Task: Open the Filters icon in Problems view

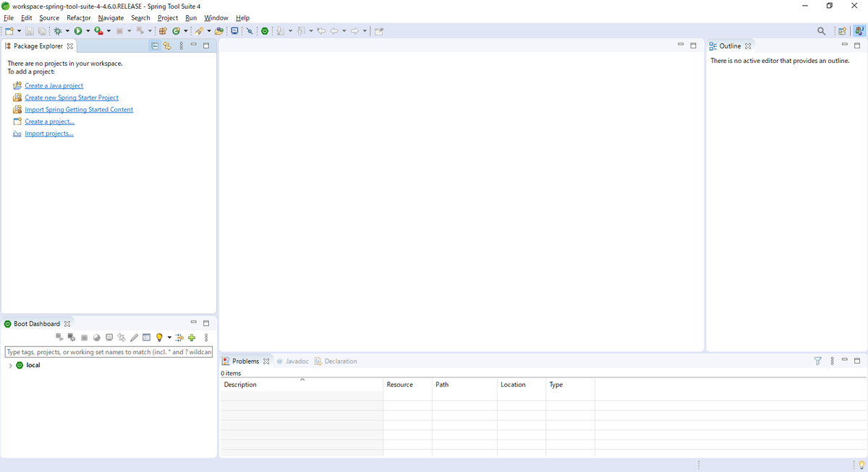Action: point(817,361)
